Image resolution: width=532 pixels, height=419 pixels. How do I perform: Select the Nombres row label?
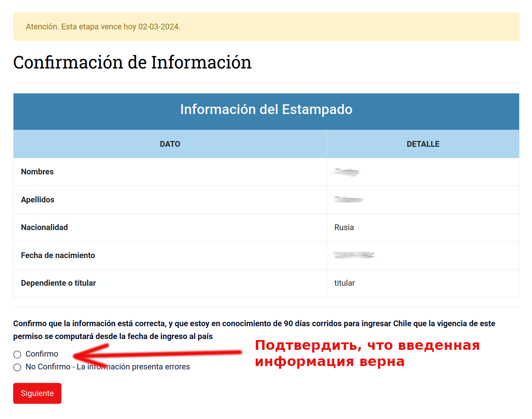point(37,172)
